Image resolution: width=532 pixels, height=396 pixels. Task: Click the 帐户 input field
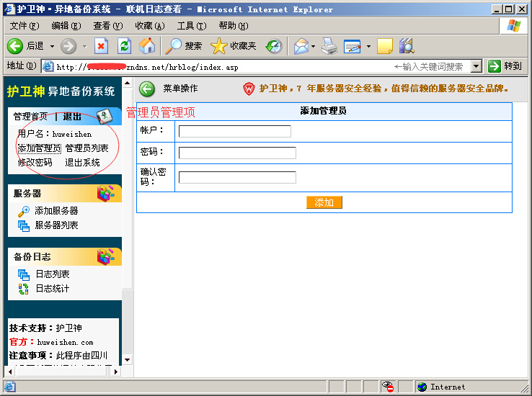point(235,132)
